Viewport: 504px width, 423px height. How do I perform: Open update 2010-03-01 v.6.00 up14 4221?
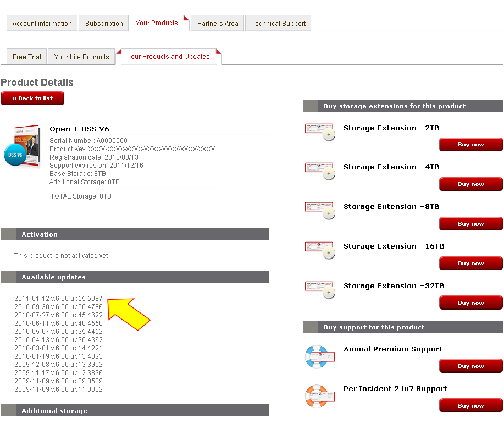pos(58,348)
